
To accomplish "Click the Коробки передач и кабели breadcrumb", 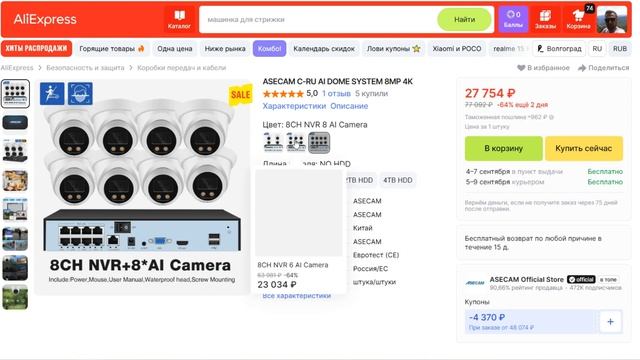I will (x=181, y=68).
